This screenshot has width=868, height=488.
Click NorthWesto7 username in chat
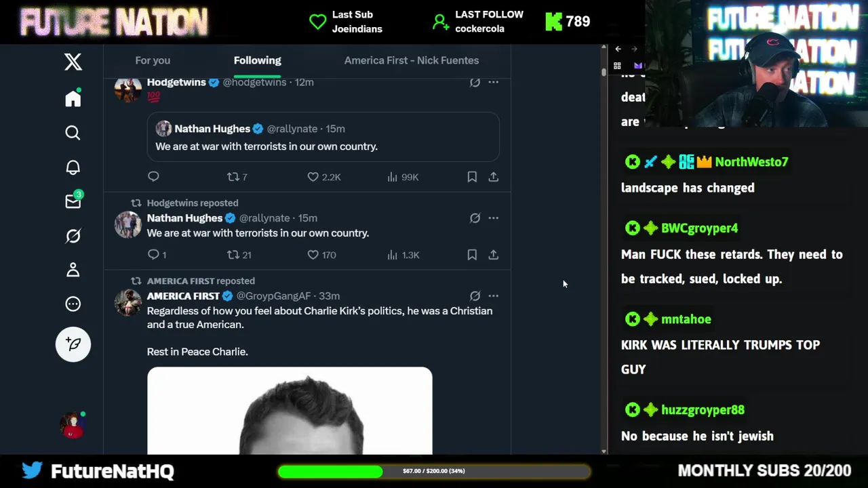click(751, 162)
